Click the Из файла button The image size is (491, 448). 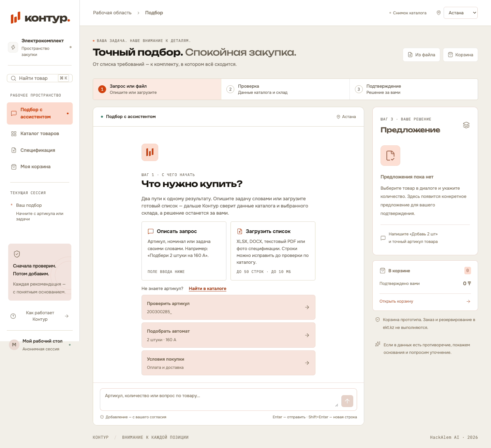pyautogui.click(x=421, y=55)
